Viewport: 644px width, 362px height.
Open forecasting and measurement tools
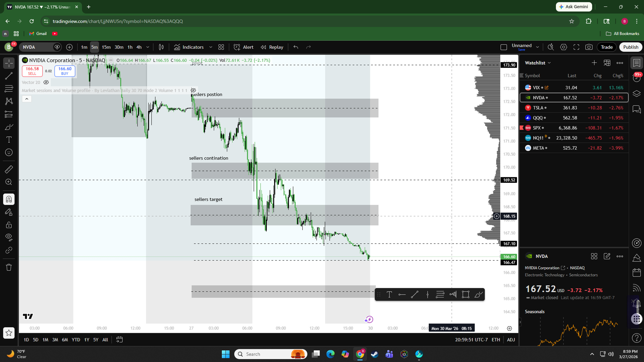(x=9, y=114)
